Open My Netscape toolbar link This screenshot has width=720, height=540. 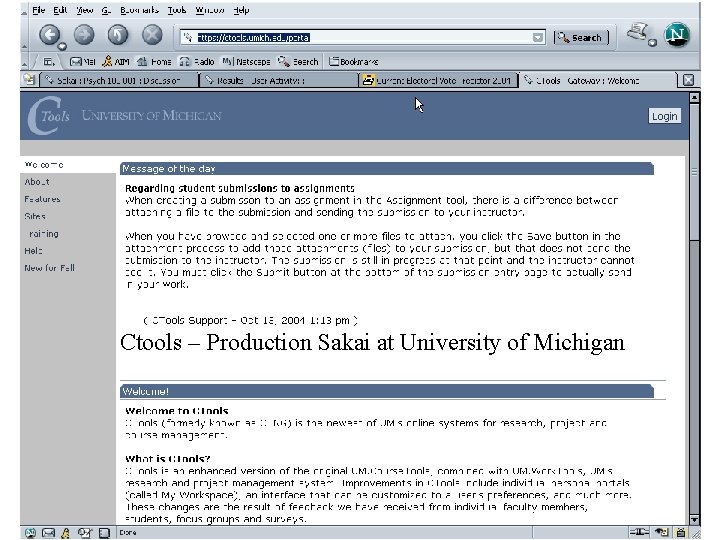click(x=246, y=62)
